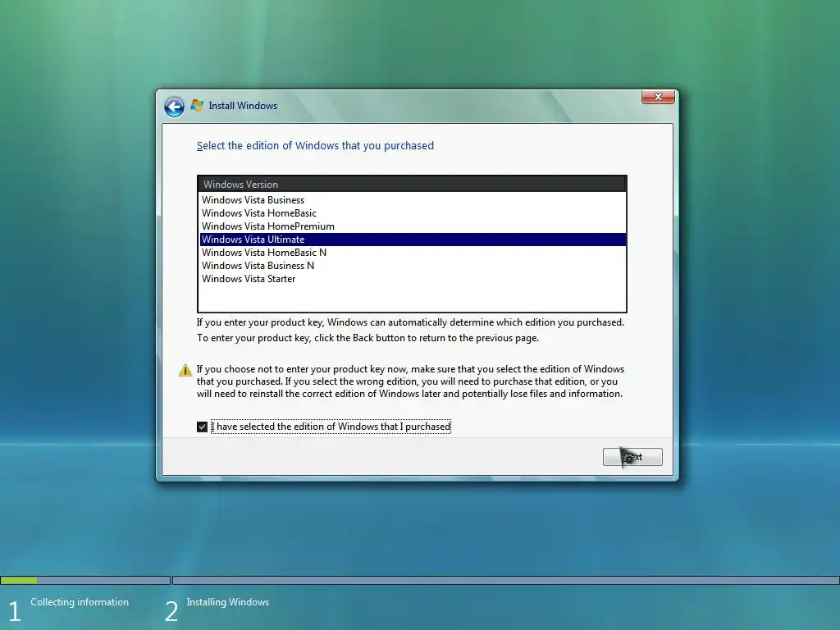
Task: Click the "Installing Windows" step label
Action: [228, 602]
